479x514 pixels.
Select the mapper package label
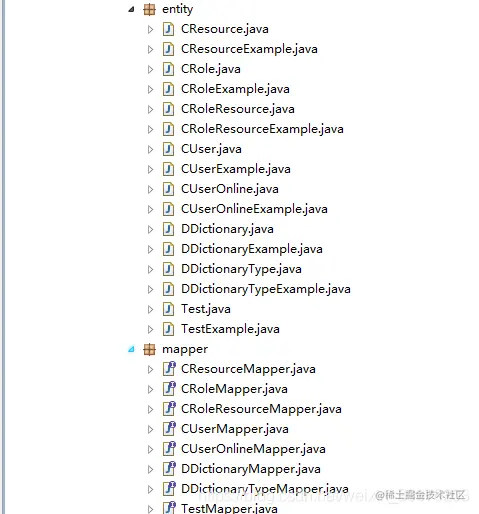(x=185, y=350)
